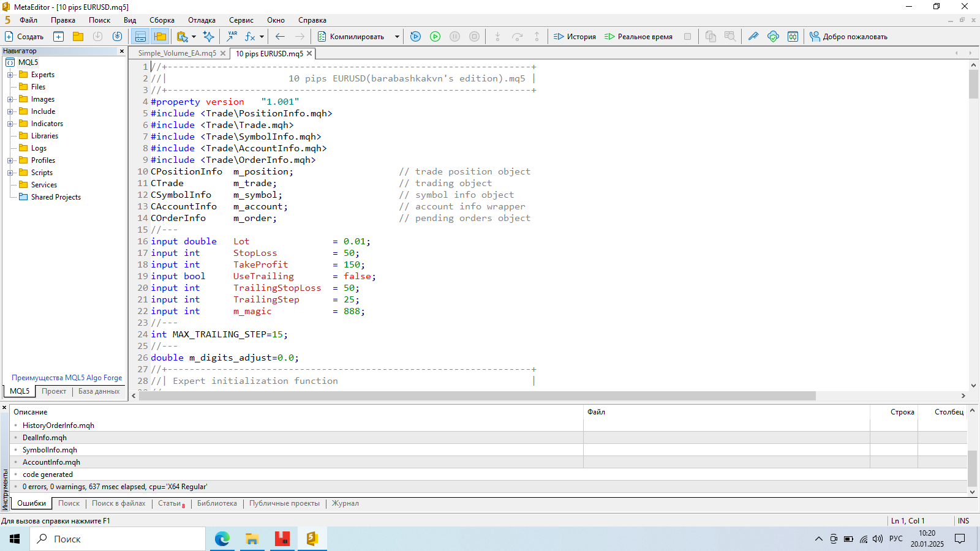
Task: Click the open folder toolbar icon
Action: (x=78, y=37)
